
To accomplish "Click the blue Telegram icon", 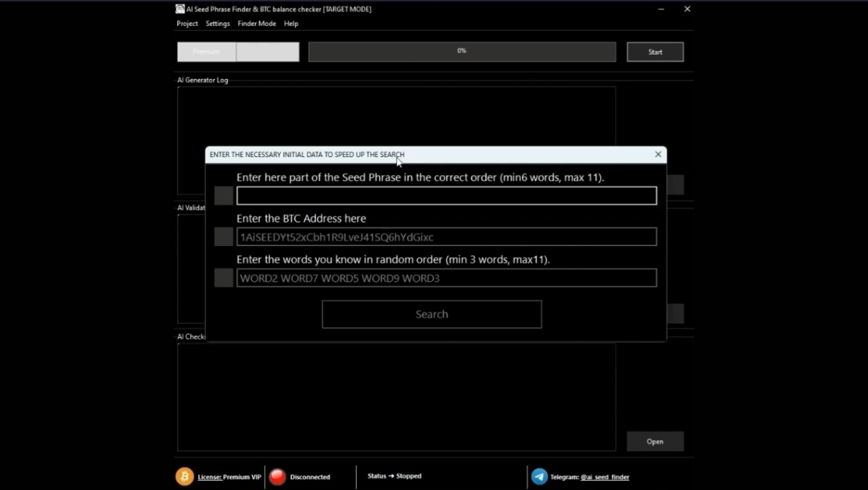I will tap(539, 476).
